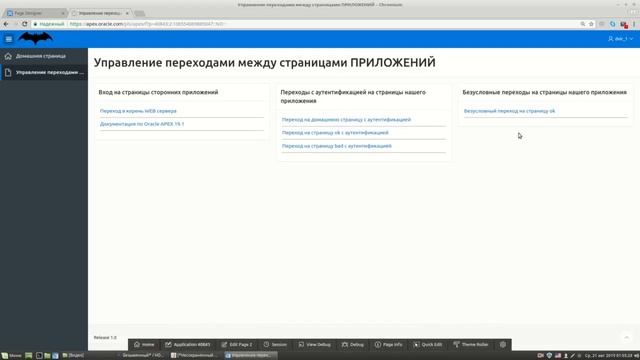
Task: Bookmark this page with star icon
Action: click(591, 24)
